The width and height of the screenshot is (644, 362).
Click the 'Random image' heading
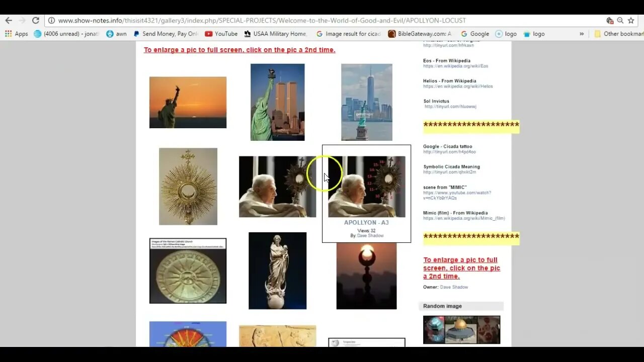[442, 306]
